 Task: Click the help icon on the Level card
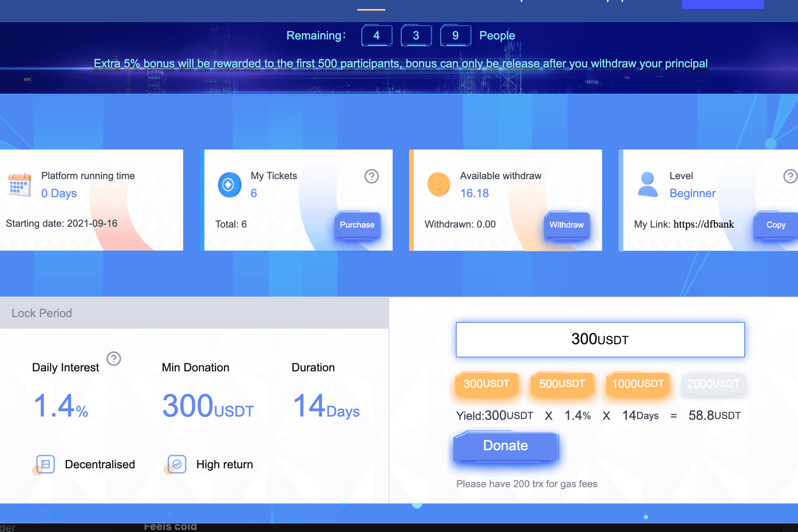[x=791, y=176]
